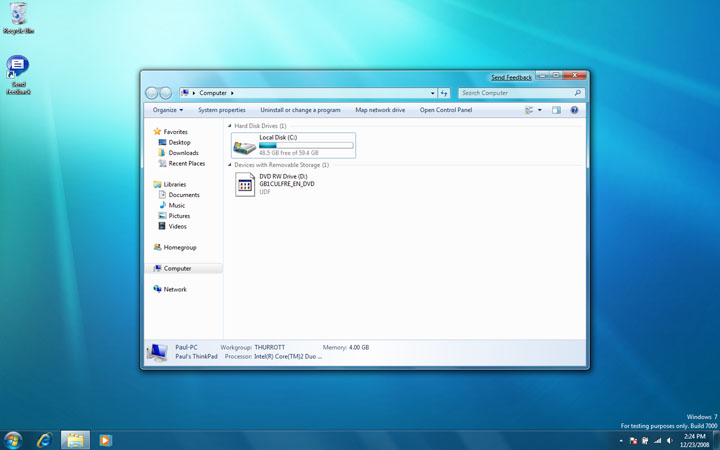Click the Show desktop button at taskbar end
Viewport: 720px width, 450px height.
(x=716, y=440)
